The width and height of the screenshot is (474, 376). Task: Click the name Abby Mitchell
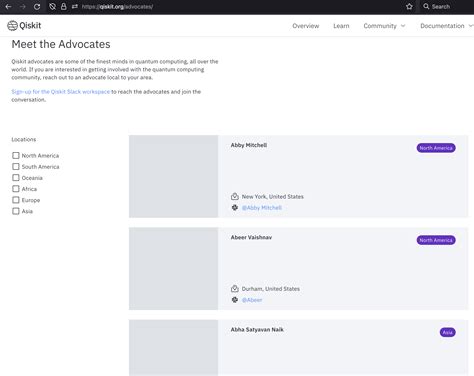(x=249, y=145)
